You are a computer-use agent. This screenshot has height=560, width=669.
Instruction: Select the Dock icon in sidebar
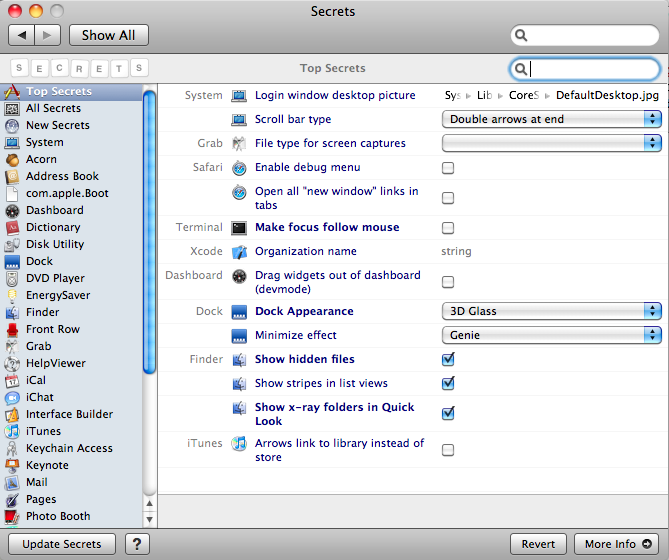(x=12, y=261)
